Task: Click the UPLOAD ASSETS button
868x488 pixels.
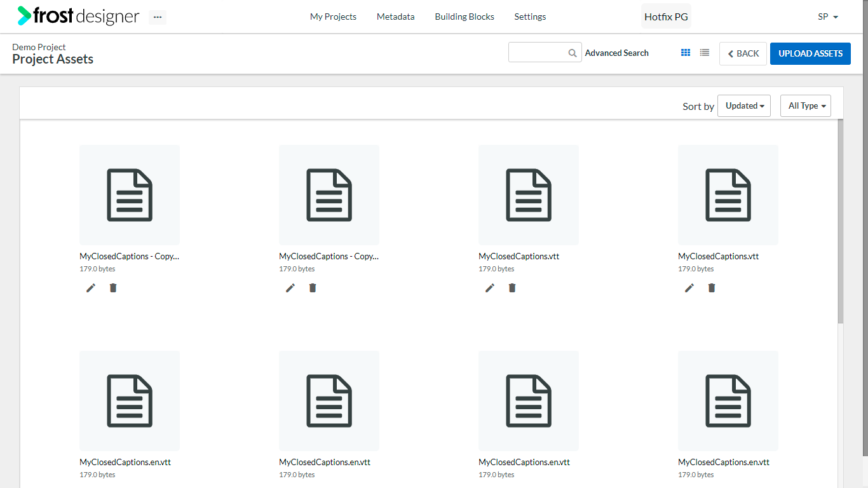Action: pyautogui.click(x=811, y=53)
